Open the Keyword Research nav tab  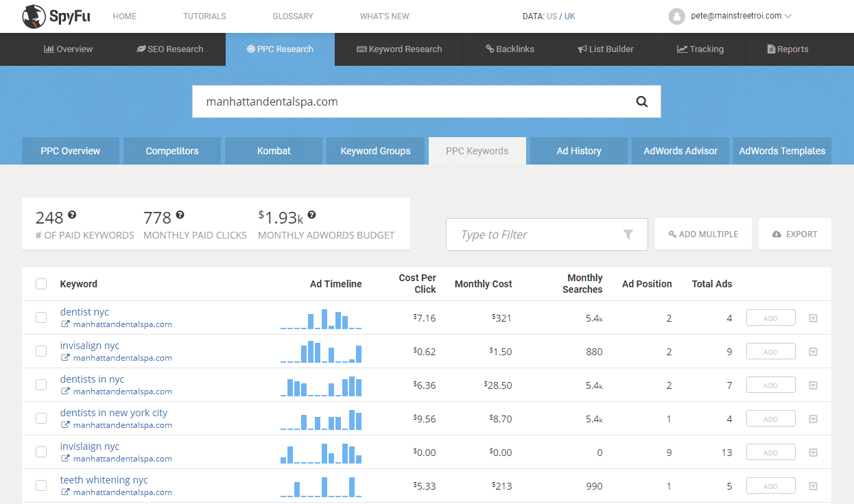399,49
